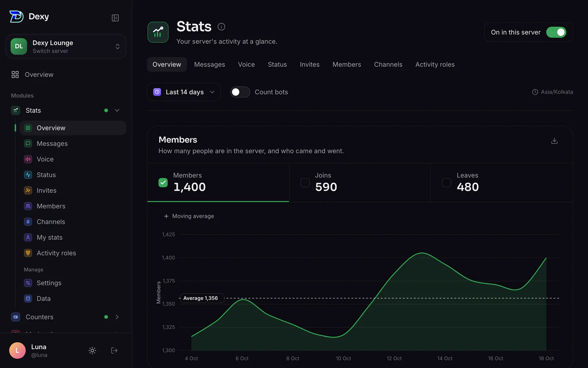
Task: Collapse the Stats module chevron
Action: pyautogui.click(x=117, y=110)
